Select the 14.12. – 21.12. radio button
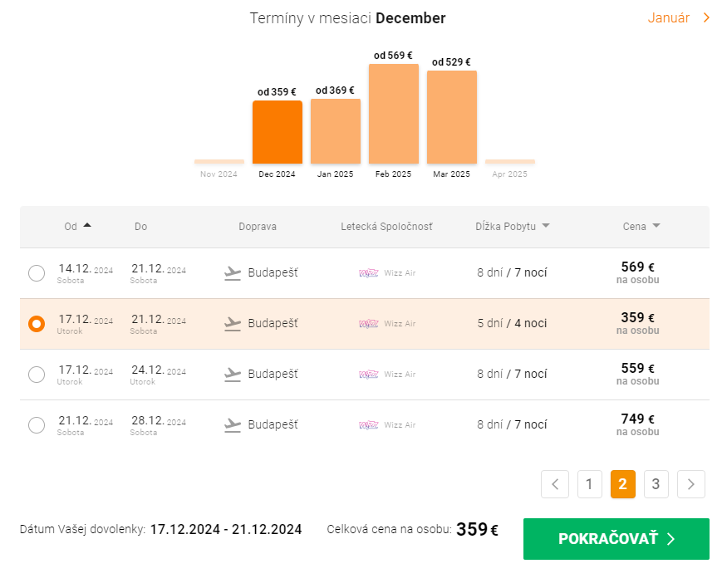722x588 pixels. pyautogui.click(x=37, y=273)
